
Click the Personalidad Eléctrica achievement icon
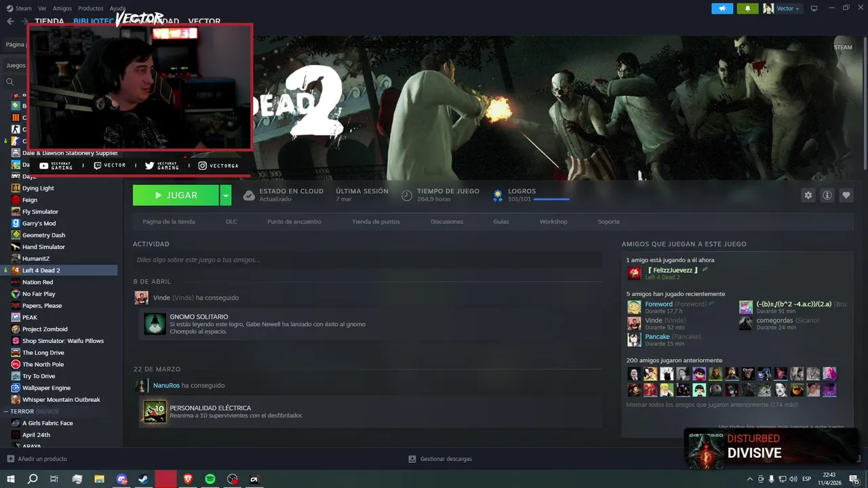[x=155, y=411]
